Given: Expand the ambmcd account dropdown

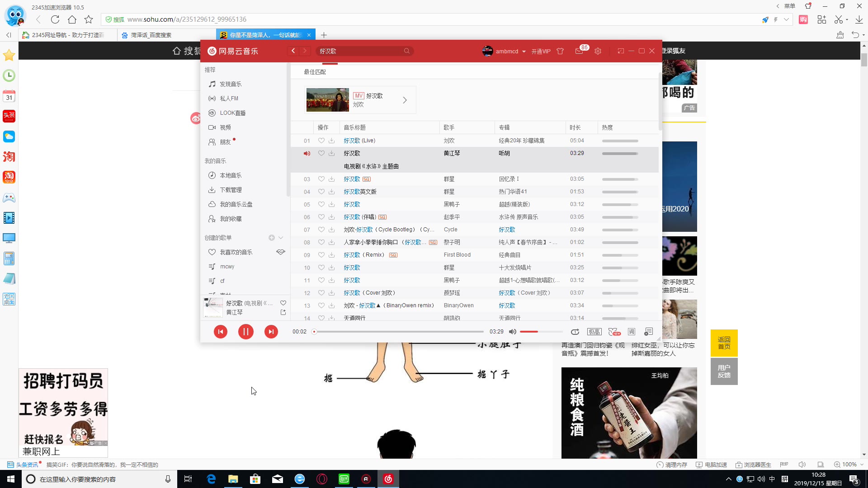Looking at the screenshot, I should pyautogui.click(x=524, y=52).
